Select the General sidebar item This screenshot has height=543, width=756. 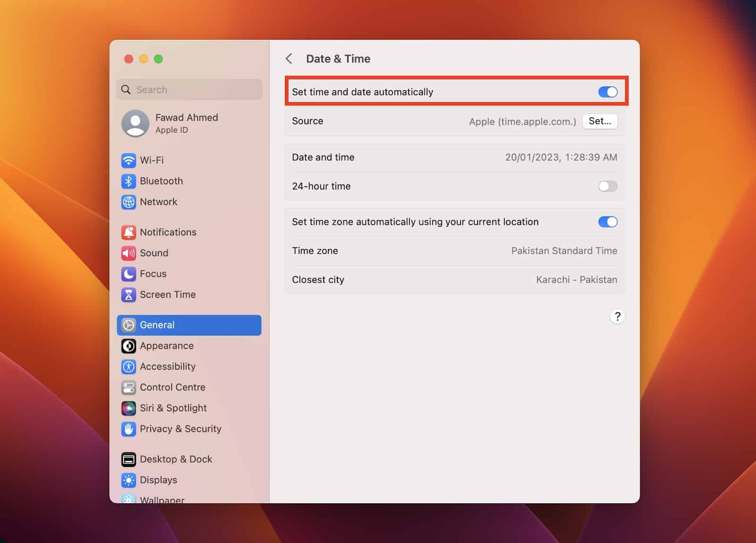pyautogui.click(x=189, y=325)
